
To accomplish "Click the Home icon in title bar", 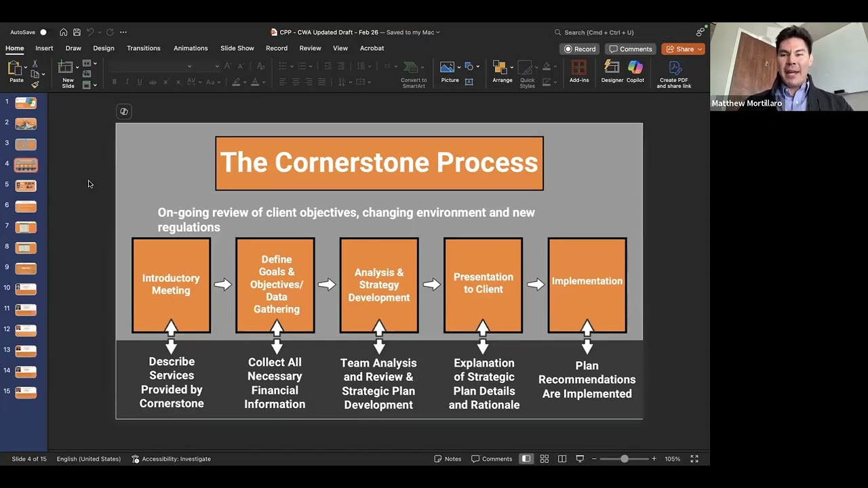I will [x=64, y=32].
